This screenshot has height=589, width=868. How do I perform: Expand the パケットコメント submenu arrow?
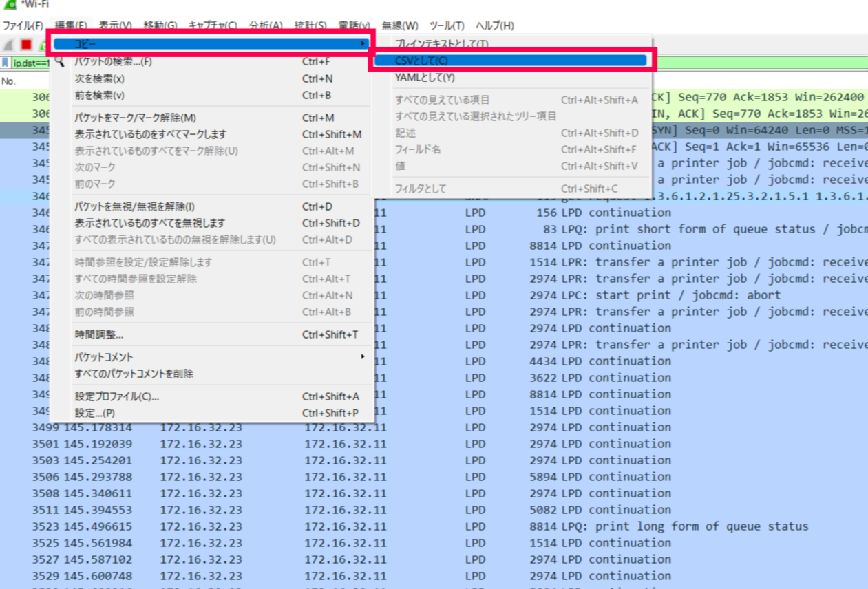[x=363, y=357]
